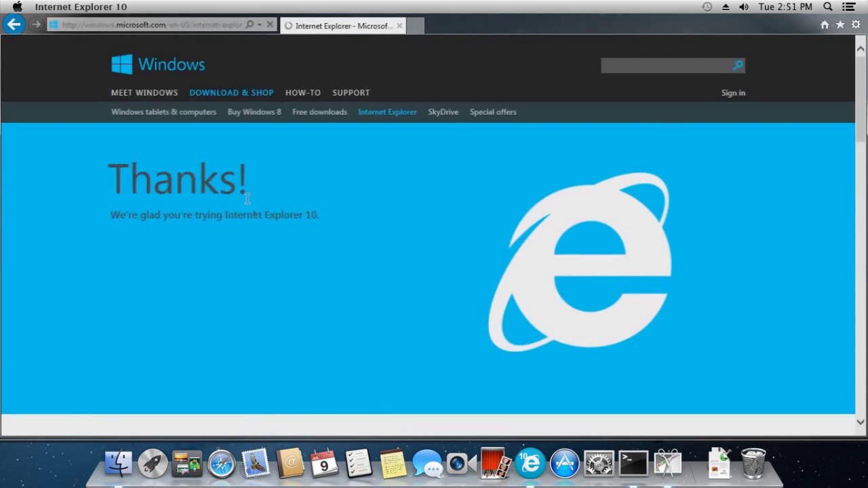Open Contacts address book in dock
This screenshot has width=868, height=488.
pyautogui.click(x=290, y=464)
